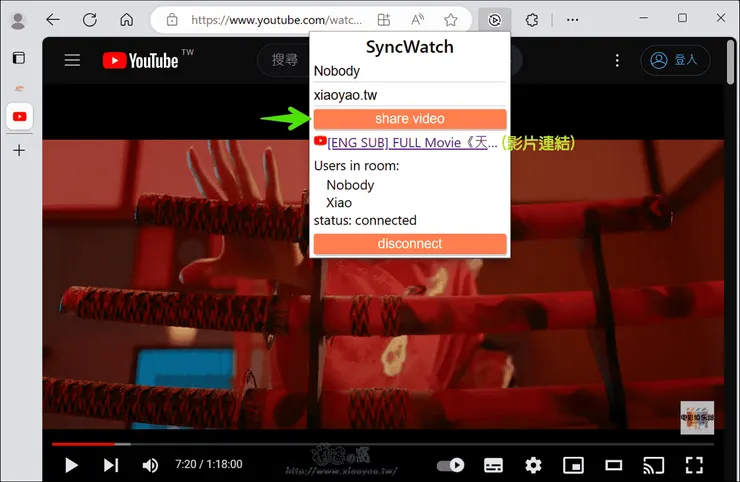Open the browser Extensions puzzle icon
Screen dimensions: 740x482
(x=532, y=20)
